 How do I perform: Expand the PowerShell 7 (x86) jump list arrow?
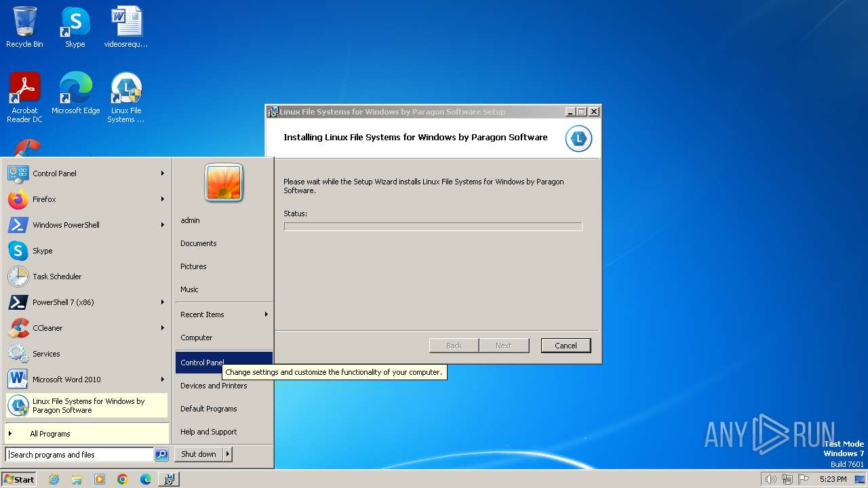[163, 302]
